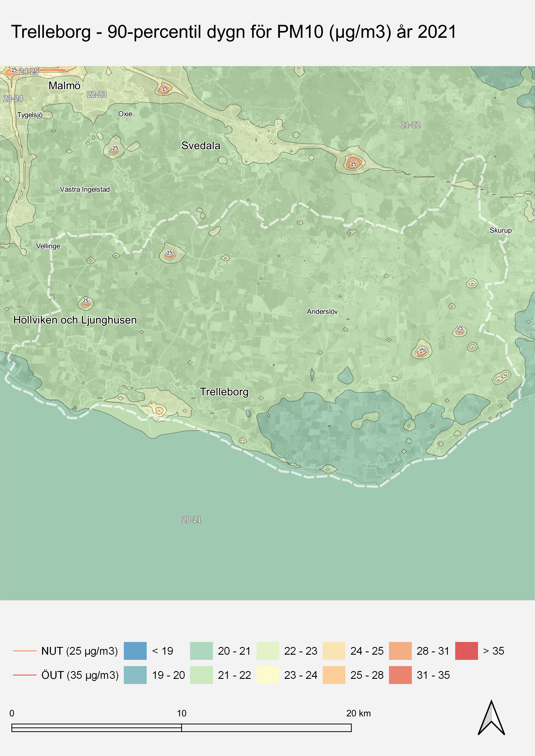The height and width of the screenshot is (756, 535).
Task: Click the 25 hotspot east of Svedala
Action: [x=354, y=163]
